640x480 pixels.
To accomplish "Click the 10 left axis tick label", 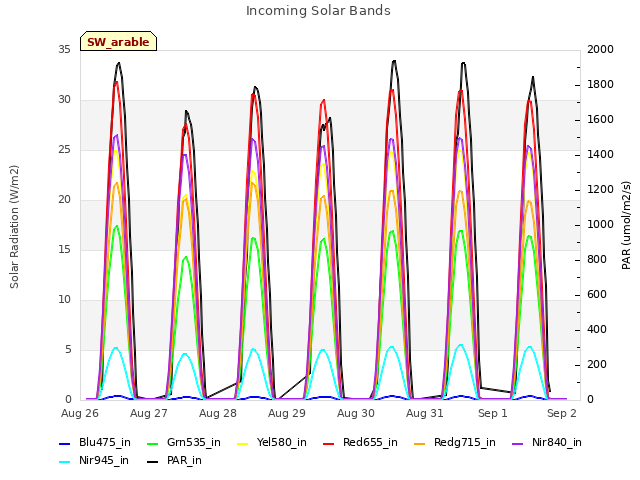I will (x=64, y=300).
